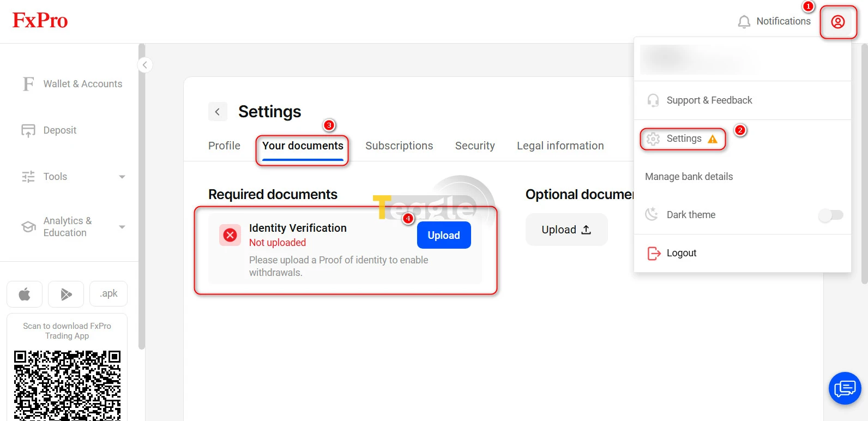Upload the Identity Verification document
Image resolution: width=868 pixels, height=421 pixels.
pyautogui.click(x=444, y=236)
